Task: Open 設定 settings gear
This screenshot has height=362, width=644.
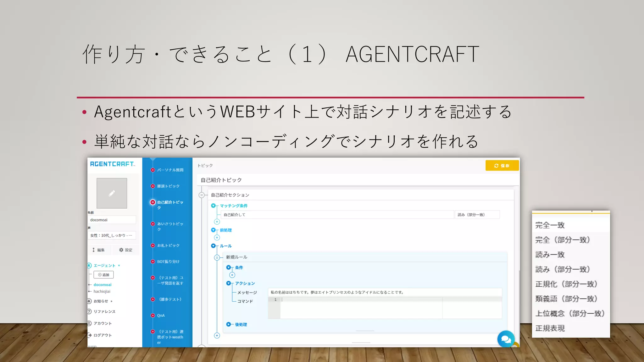Action: pos(125,250)
